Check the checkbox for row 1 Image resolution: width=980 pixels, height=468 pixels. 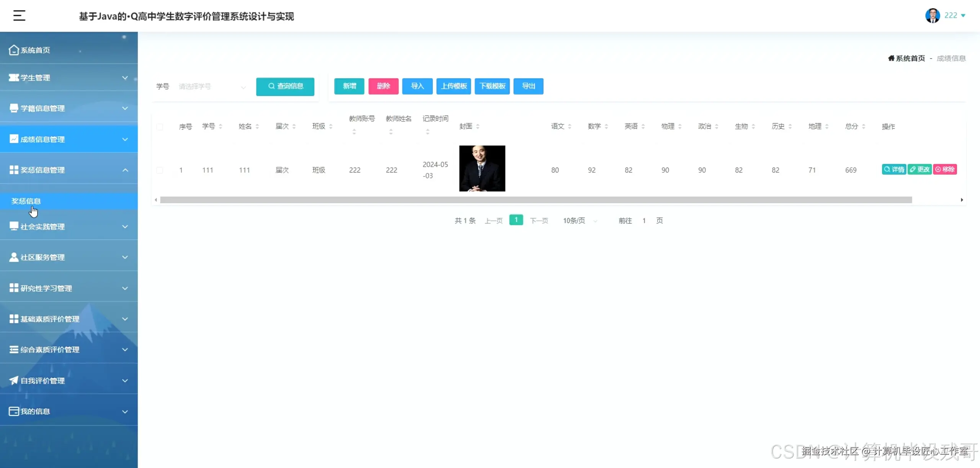[x=160, y=170]
